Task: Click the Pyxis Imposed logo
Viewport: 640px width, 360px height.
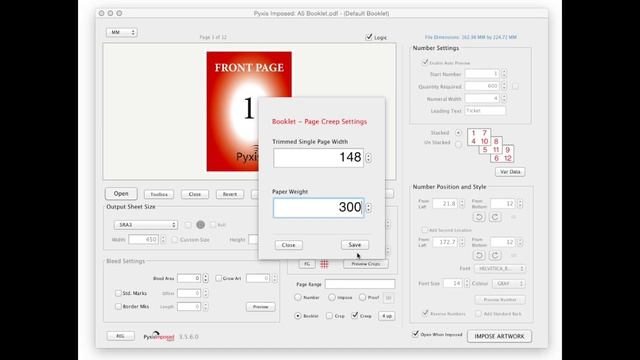Action: [x=159, y=336]
